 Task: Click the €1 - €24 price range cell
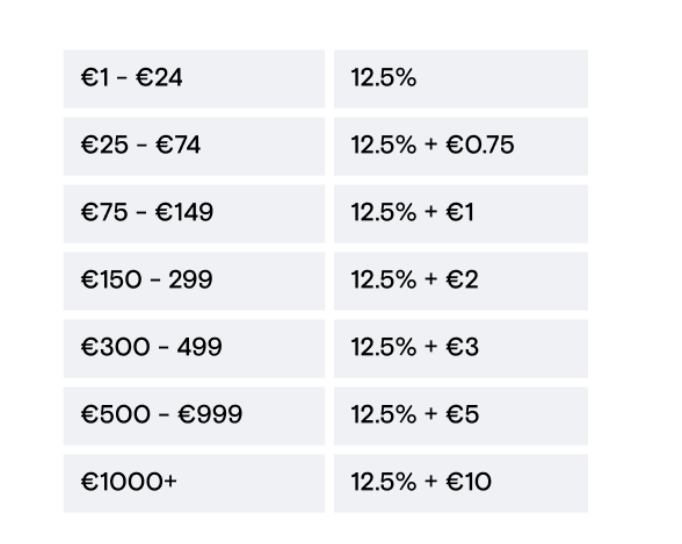[194, 78]
